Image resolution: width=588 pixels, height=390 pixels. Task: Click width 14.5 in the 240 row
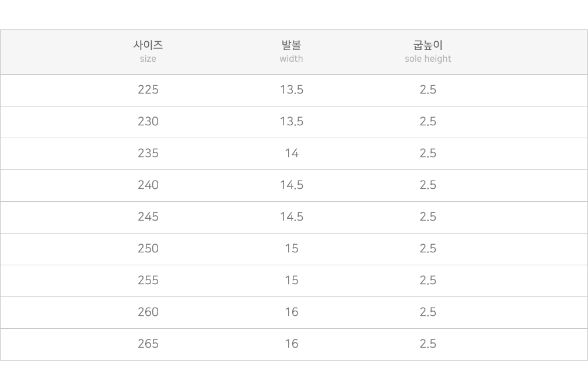[292, 185]
